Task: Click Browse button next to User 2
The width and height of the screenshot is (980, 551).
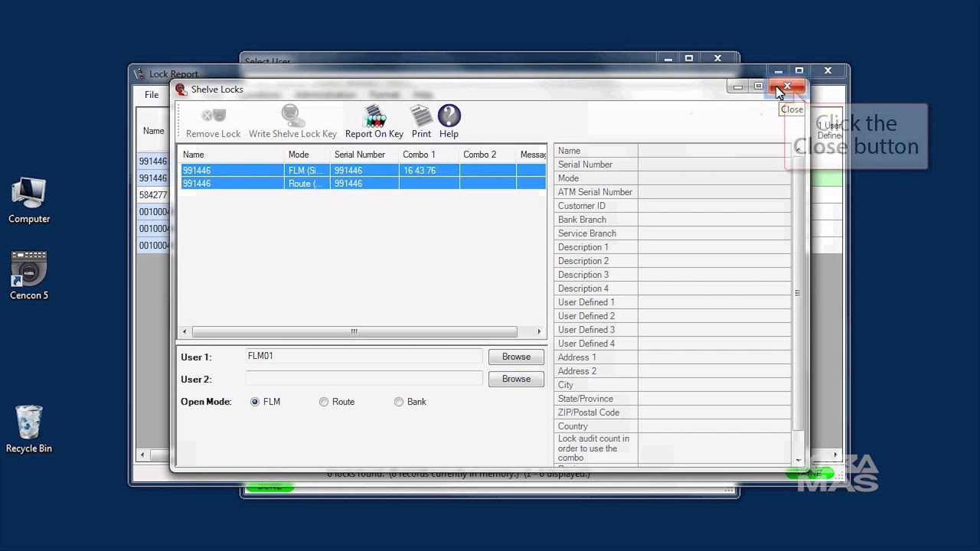Action: (x=516, y=379)
